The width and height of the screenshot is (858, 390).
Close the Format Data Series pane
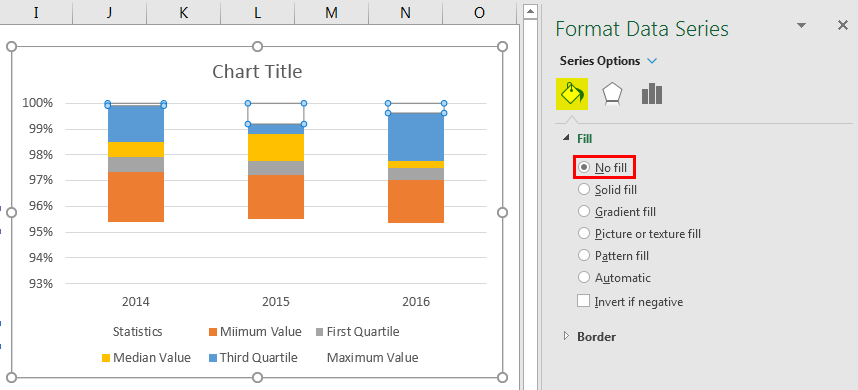(x=843, y=25)
